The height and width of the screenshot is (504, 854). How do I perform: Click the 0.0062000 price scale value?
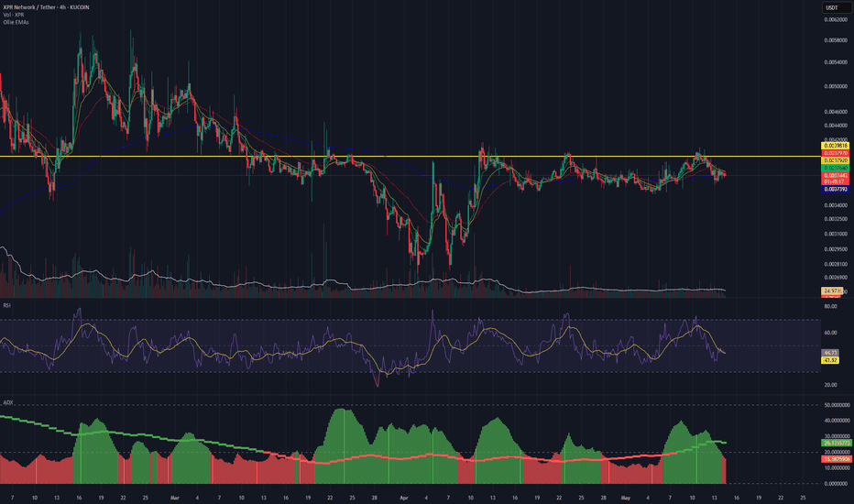[x=836, y=19]
